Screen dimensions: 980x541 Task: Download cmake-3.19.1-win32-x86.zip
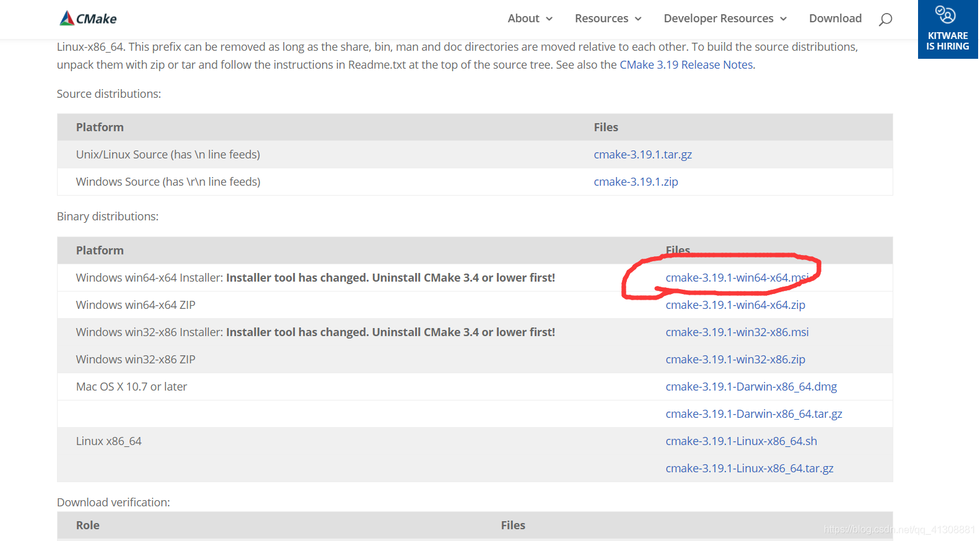click(x=735, y=359)
